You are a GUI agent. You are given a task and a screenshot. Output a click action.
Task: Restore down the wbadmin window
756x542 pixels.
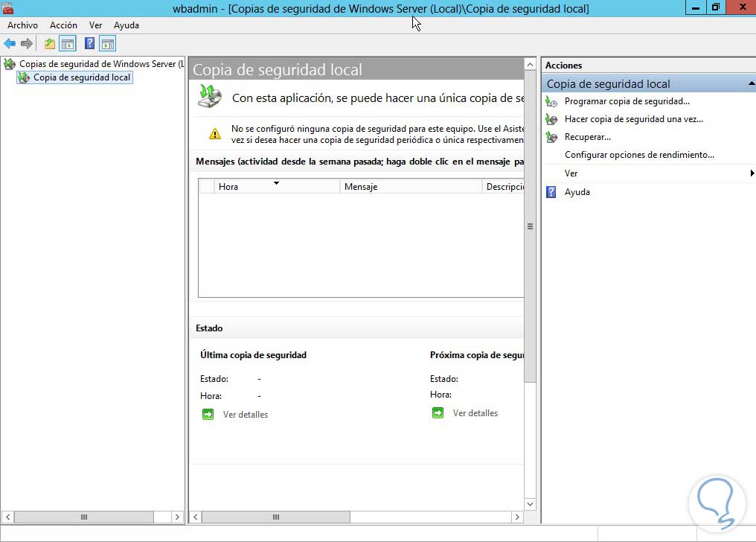716,7
